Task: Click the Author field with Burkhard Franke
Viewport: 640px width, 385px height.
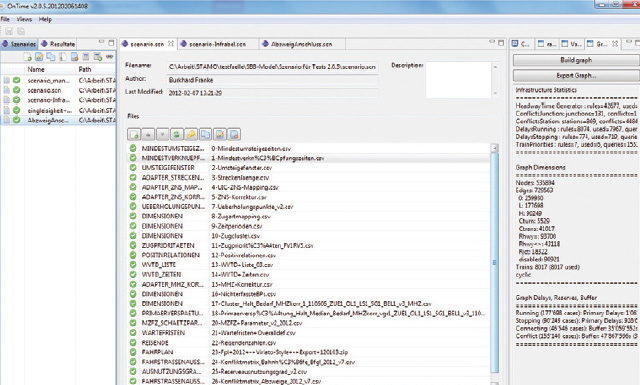Action: 272,80
